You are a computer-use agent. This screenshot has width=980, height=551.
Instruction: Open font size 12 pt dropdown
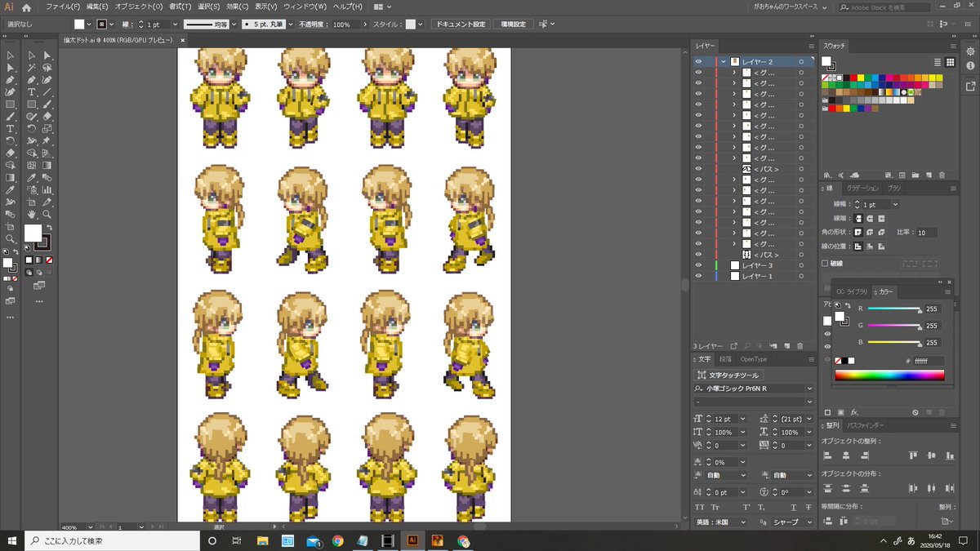[743, 419]
